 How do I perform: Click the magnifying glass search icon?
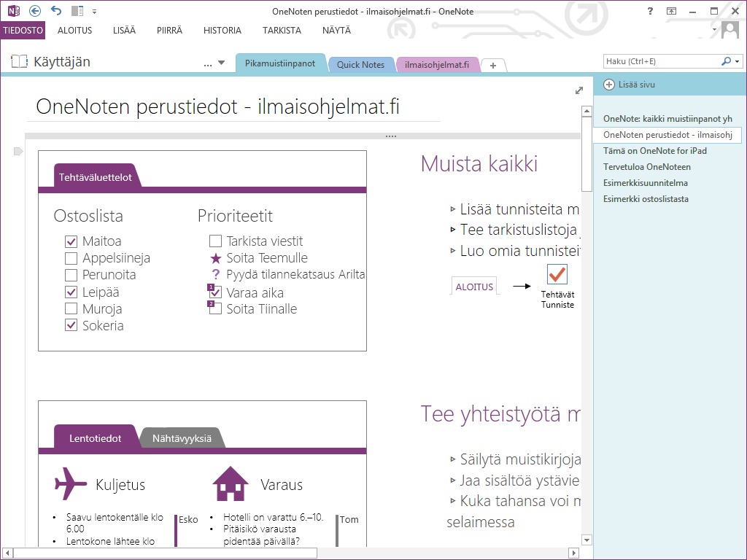click(726, 61)
